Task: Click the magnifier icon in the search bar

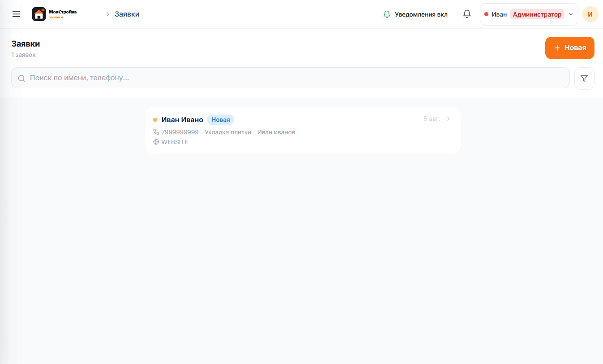Action: point(21,78)
